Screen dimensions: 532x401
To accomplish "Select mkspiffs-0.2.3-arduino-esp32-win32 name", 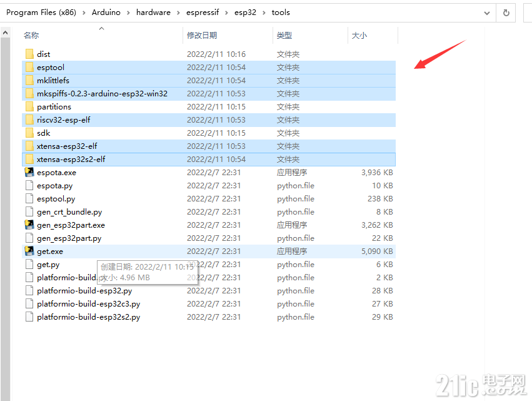I will point(102,94).
